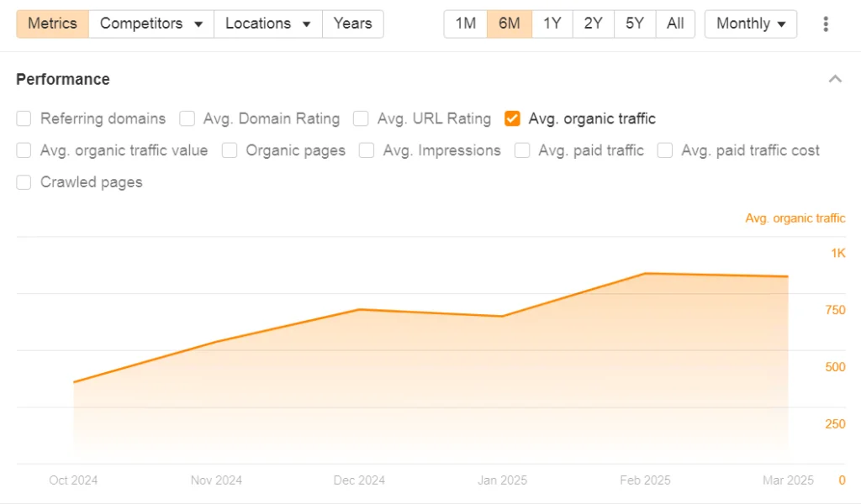Choose the 2Y time range
861x504 pixels.
coord(594,24)
